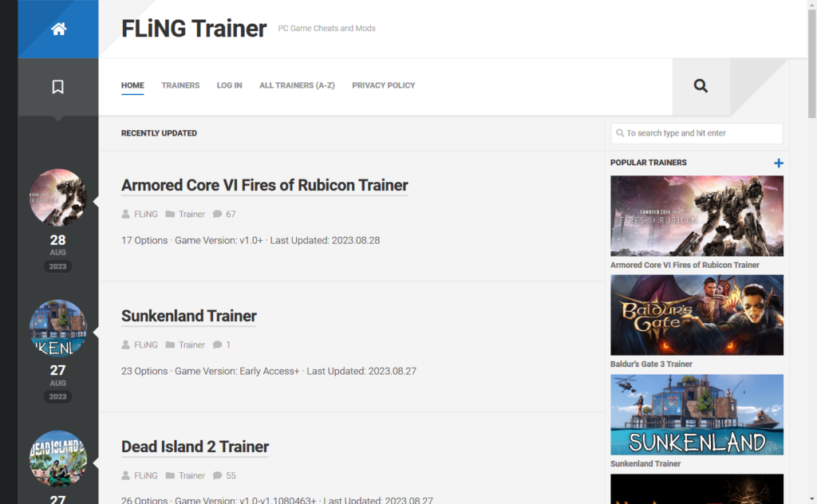View the PRIVACY POLICY page
This screenshot has height=504, width=817.
383,85
